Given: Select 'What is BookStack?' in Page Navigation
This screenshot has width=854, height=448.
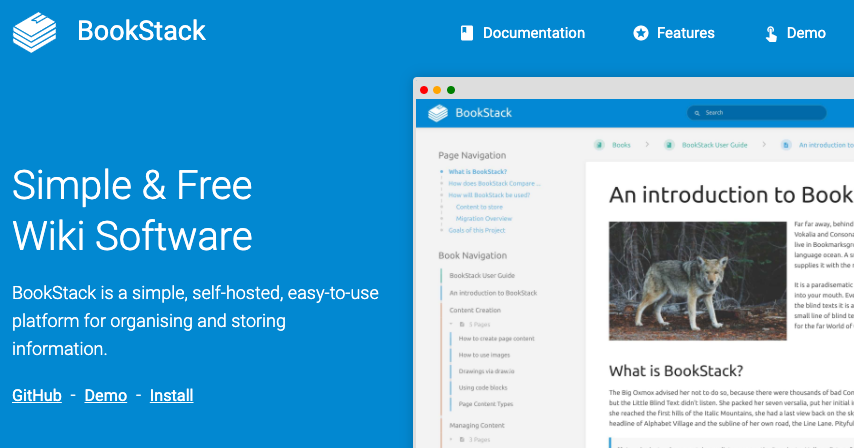Looking at the screenshot, I should click(x=478, y=171).
